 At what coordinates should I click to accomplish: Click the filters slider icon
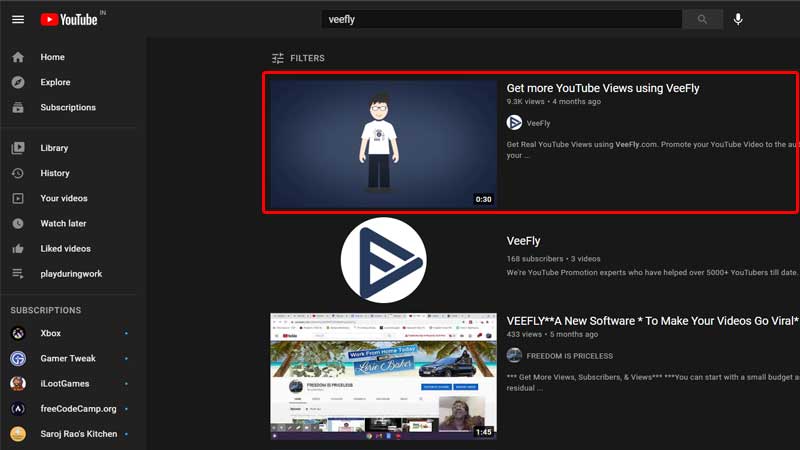[x=278, y=58]
